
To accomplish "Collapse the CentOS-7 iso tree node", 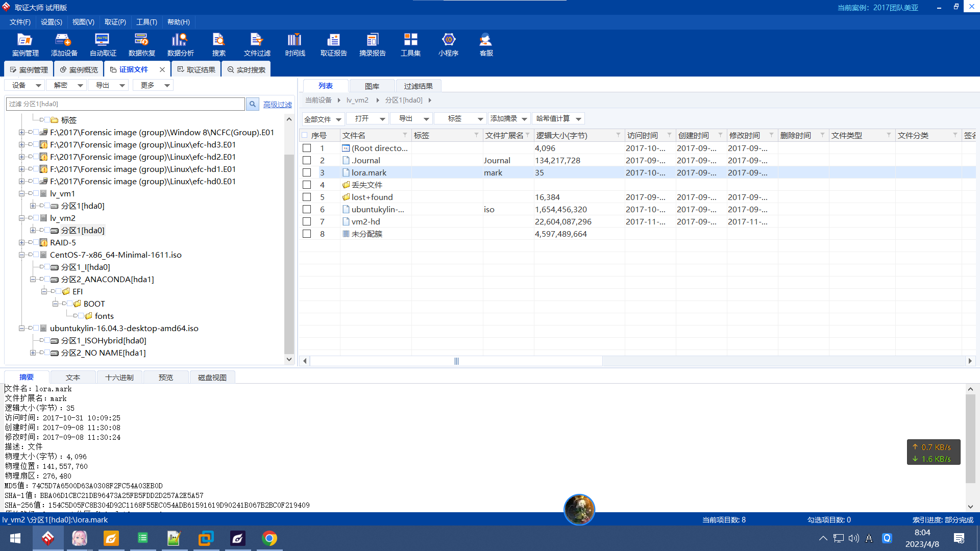I will click(21, 255).
